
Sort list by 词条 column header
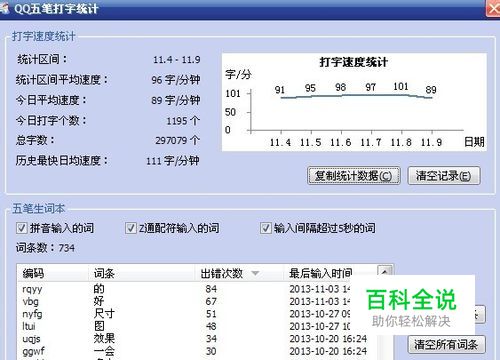(x=142, y=273)
